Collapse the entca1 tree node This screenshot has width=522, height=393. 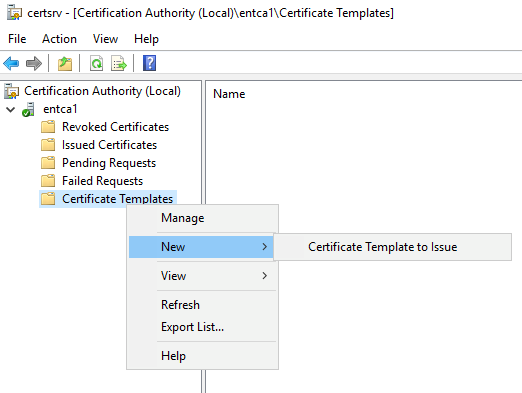11,109
